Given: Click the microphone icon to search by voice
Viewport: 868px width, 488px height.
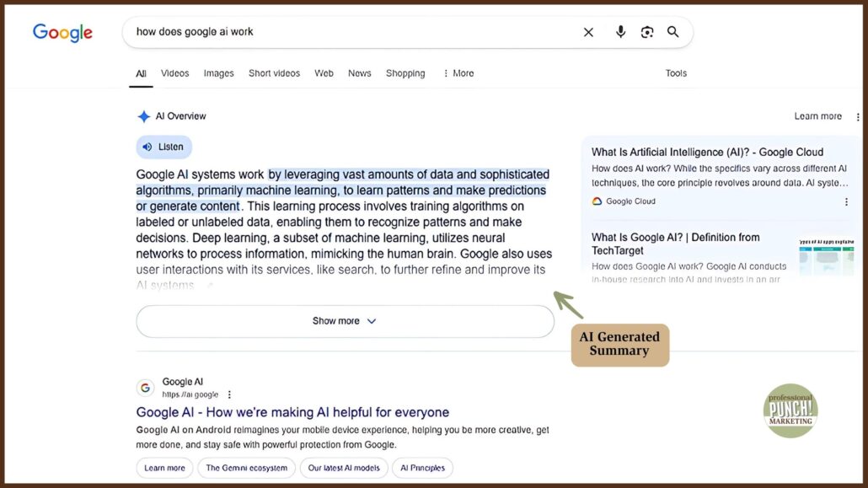Looking at the screenshot, I should (621, 31).
